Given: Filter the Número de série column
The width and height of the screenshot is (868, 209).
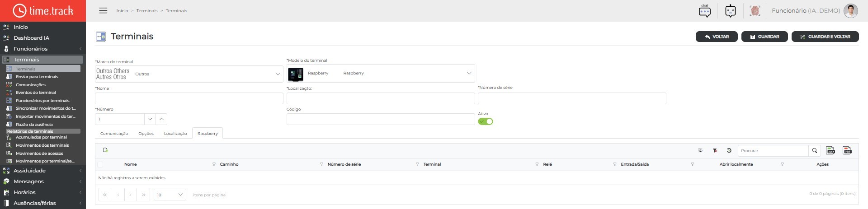Looking at the screenshot, I should pyautogui.click(x=417, y=164).
